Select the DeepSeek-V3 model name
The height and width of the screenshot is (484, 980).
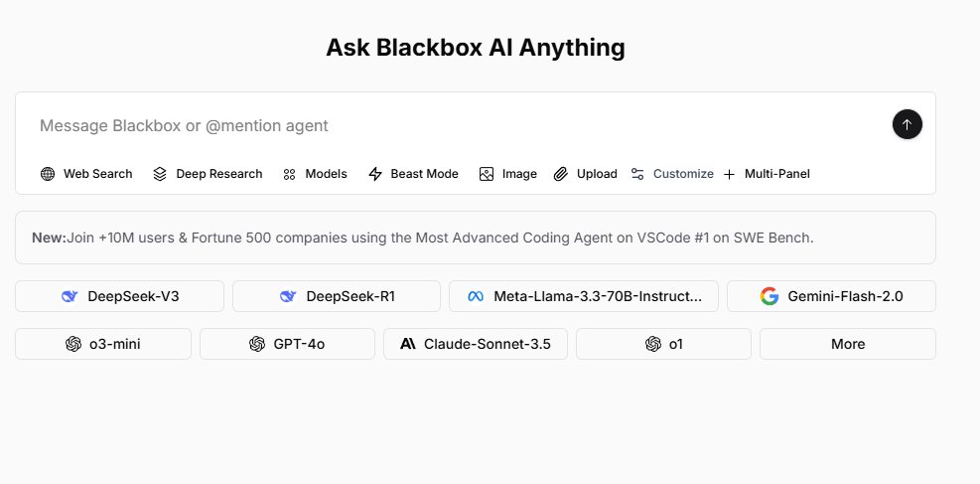[133, 296]
